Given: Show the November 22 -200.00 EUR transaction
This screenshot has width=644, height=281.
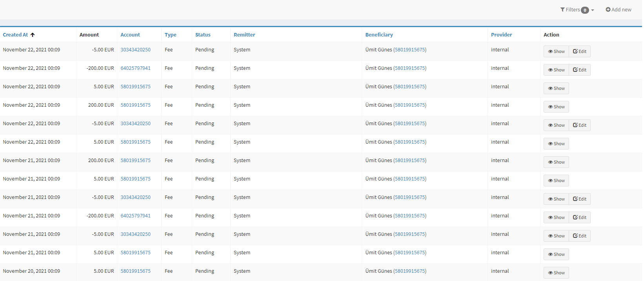Looking at the screenshot, I should [556, 70].
